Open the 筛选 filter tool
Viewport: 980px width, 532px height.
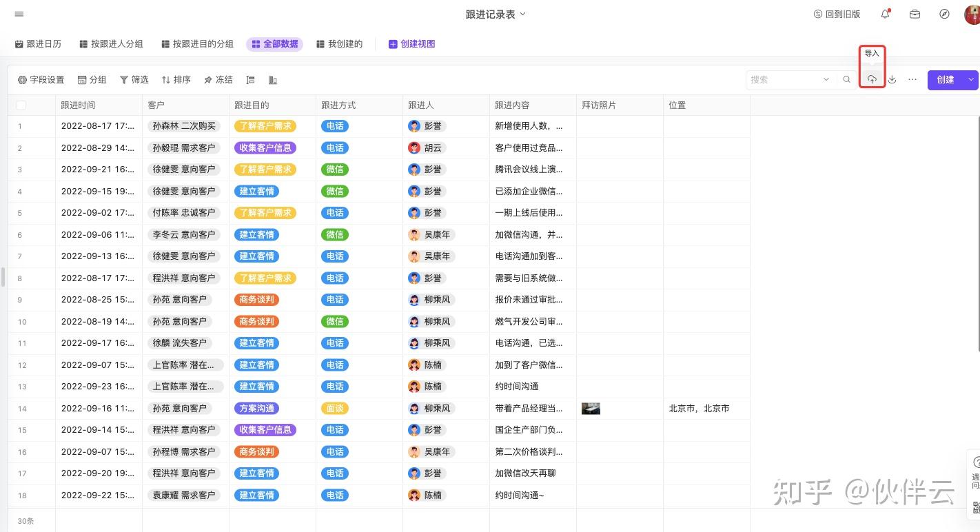[134, 80]
